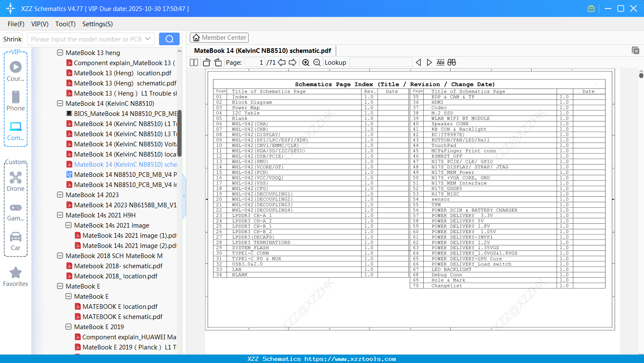Open the Settings(S) menu
This screenshot has height=363, width=644.
pos(98,24)
